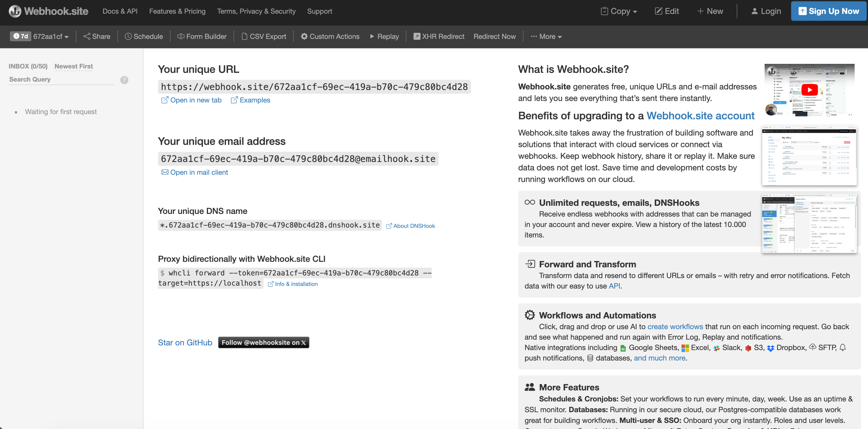Click the Sign Up Now button
Screen dimensions: 868x429
(828, 11)
